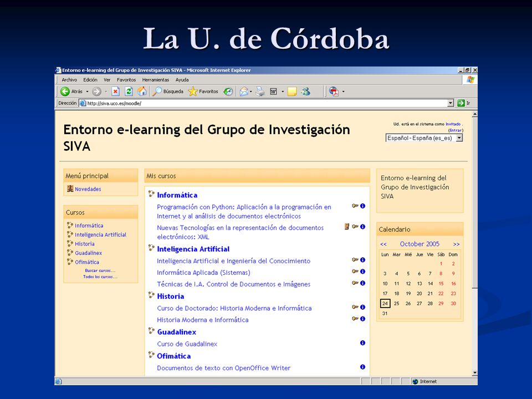Print the page with the printer icon
532x399 pixels.
pyautogui.click(x=260, y=91)
